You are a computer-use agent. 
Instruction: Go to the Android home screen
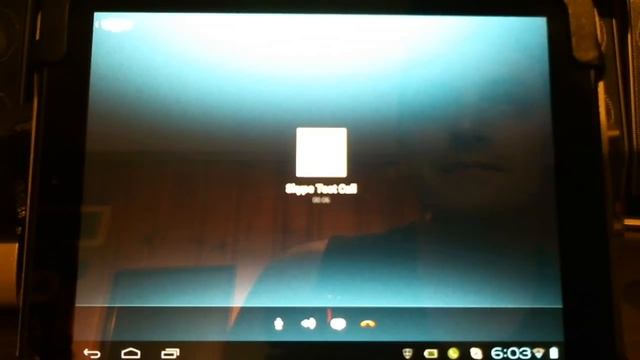pos(131,353)
